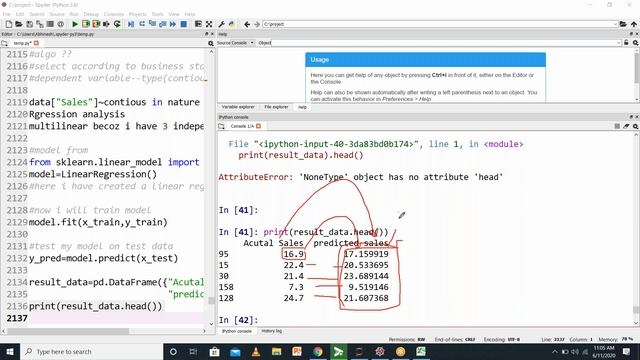The height and width of the screenshot is (360, 640).
Task: Click the Continue execution debug icon
Action: 173,24
